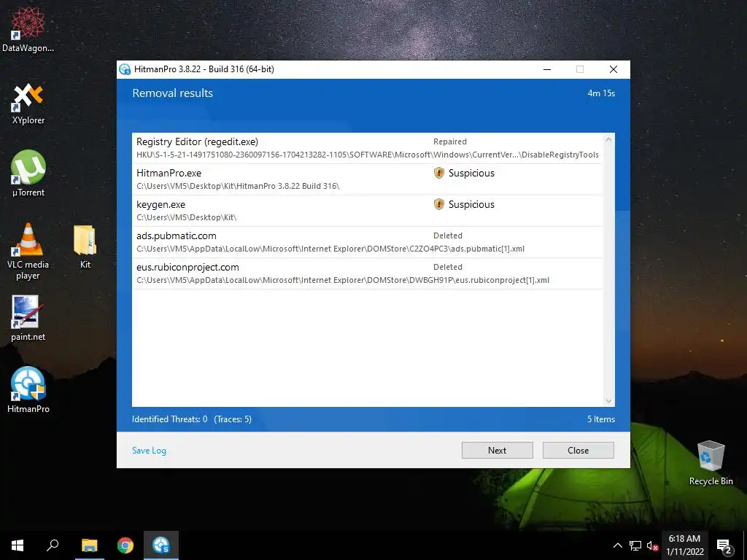Select the Kit folder on desktop
Image resolution: width=747 pixels, height=560 pixels.
[x=85, y=246]
